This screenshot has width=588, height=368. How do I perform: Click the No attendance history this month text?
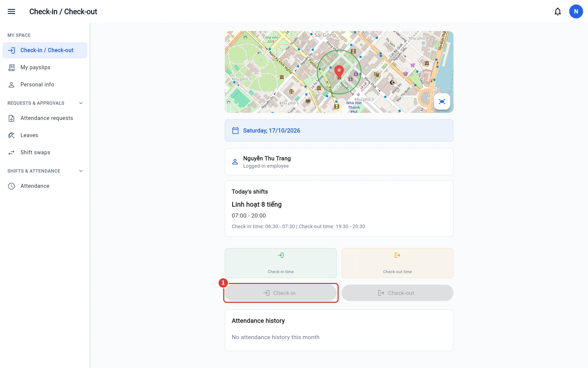[275, 337]
